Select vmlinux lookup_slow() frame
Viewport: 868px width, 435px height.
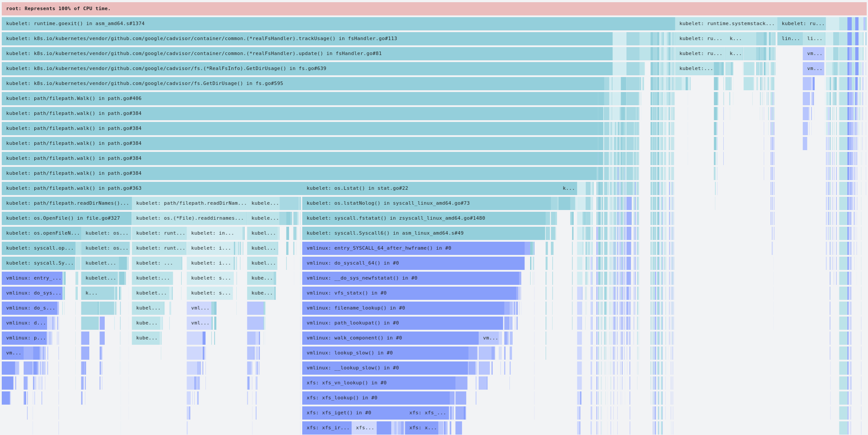tap(385, 353)
